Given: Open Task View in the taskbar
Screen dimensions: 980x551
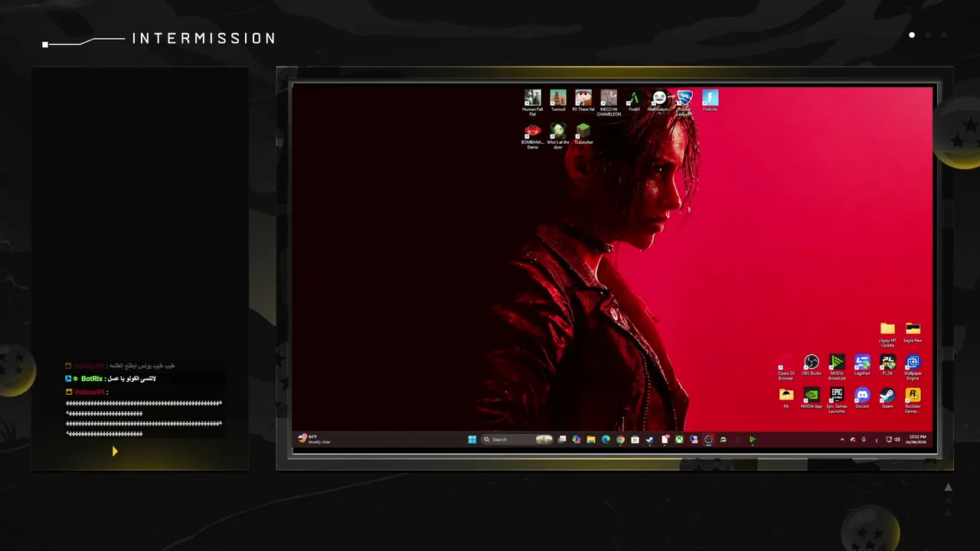Looking at the screenshot, I should 562,439.
